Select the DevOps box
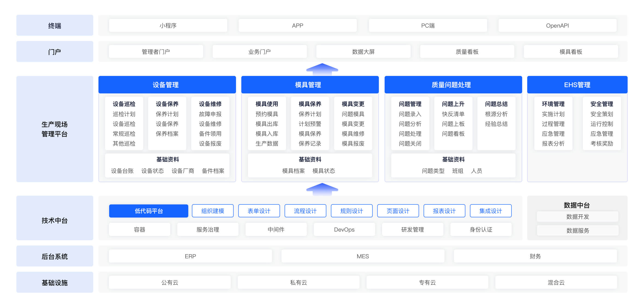Screen dimensions: 644x308 pos(344,229)
